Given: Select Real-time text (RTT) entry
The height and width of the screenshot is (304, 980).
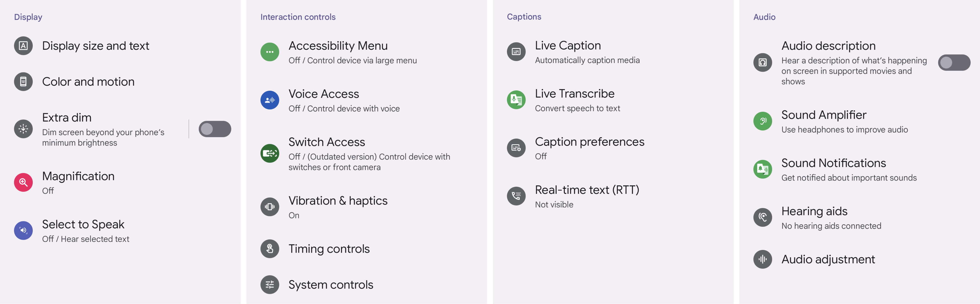Looking at the screenshot, I should pos(613,196).
